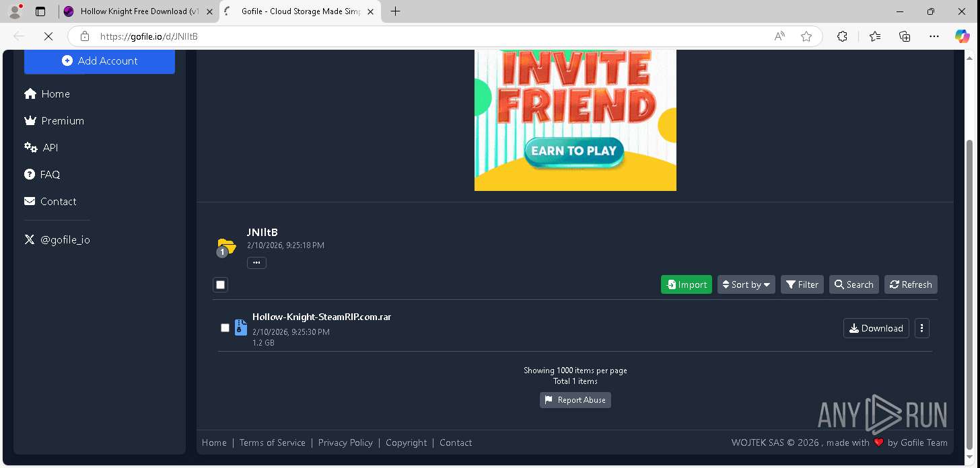Open the tab actions menu icon
Image resolution: width=980 pixels, height=468 pixels.
tap(40, 11)
